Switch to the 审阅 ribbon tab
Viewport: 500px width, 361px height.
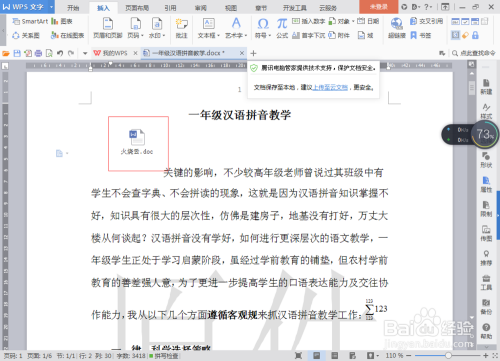201,8
